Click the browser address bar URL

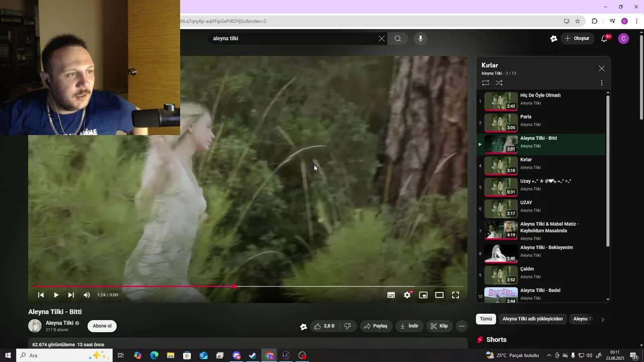click(x=223, y=21)
